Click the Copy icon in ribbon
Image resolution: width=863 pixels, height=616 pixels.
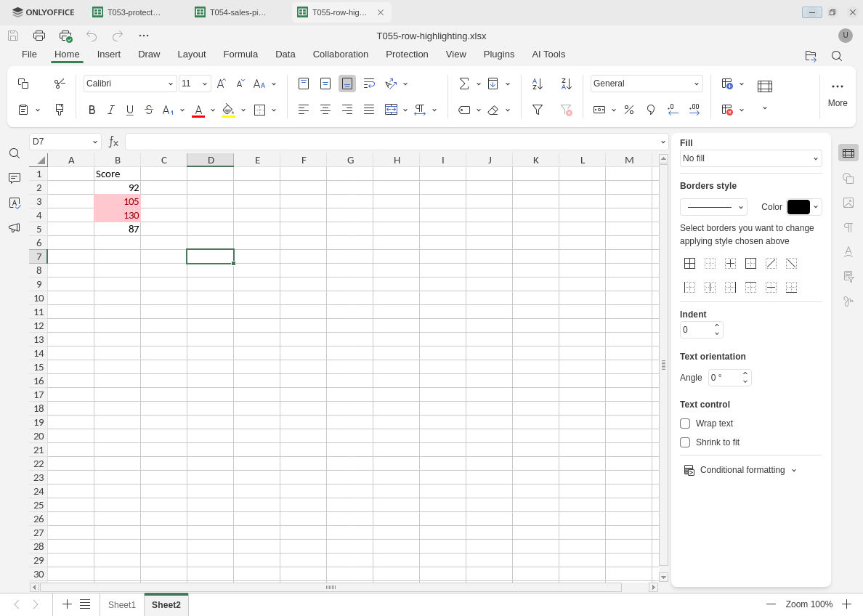23,84
